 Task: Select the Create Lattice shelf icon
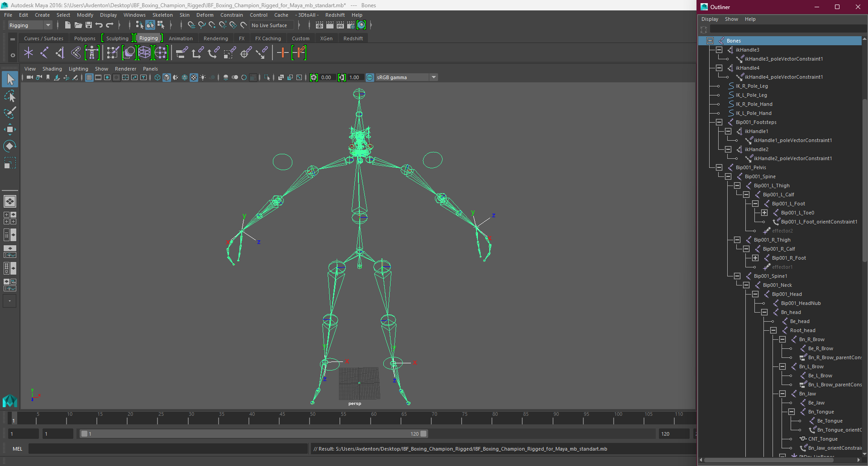pyautogui.click(x=144, y=53)
